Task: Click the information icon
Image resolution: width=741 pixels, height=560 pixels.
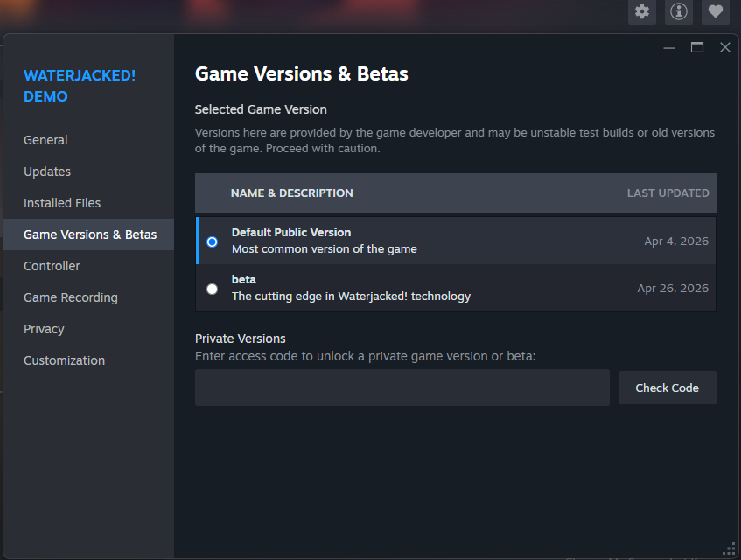Action: (679, 11)
